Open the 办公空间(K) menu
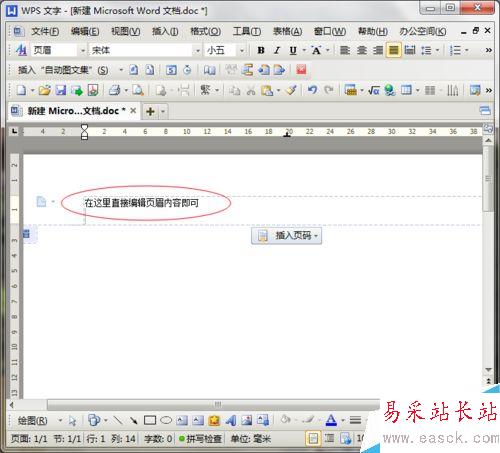The image size is (500, 453). tap(423, 32)
